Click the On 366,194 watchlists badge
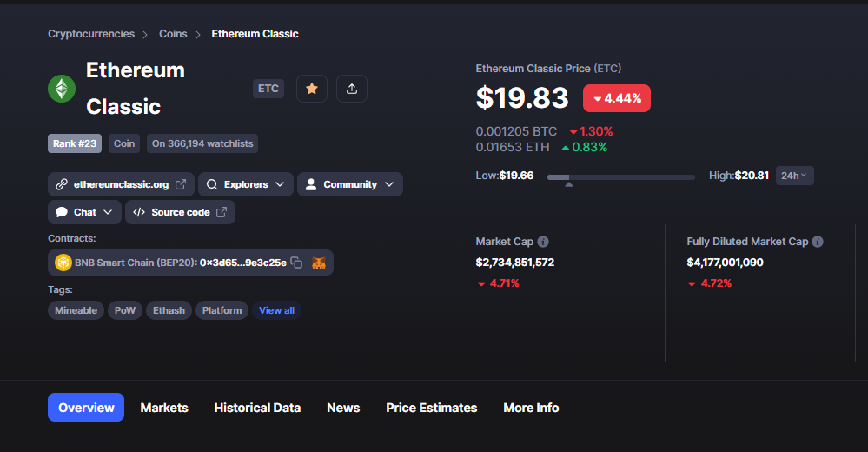 (202, 143)
